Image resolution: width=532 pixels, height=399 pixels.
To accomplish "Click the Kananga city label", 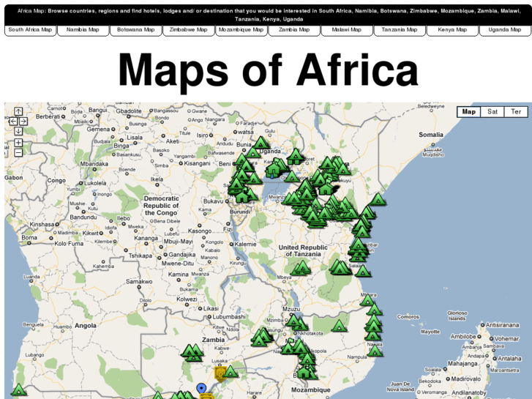I will click(x=146, y=238).
